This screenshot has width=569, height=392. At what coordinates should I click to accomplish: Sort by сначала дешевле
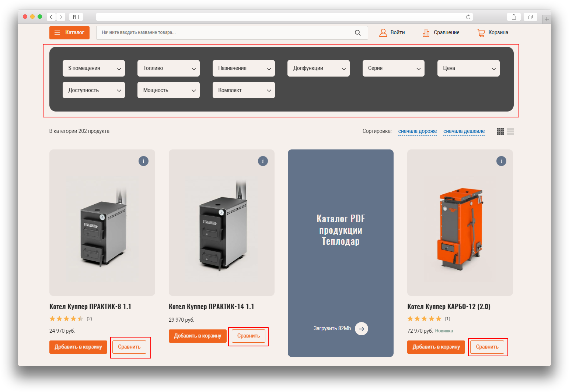(x=464, y=131)
